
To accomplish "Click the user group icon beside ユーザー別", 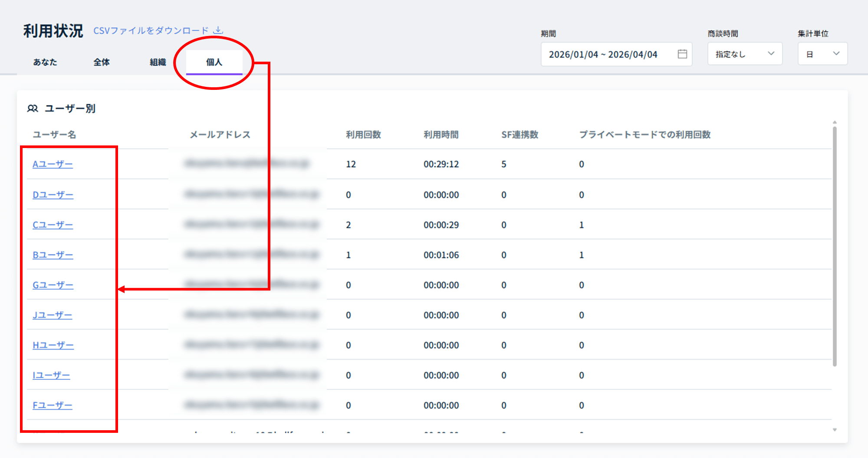I will click(33, 109).
